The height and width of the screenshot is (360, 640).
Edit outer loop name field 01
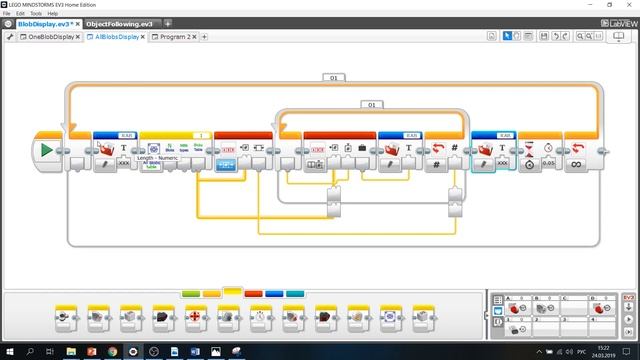tap(334, 78)
